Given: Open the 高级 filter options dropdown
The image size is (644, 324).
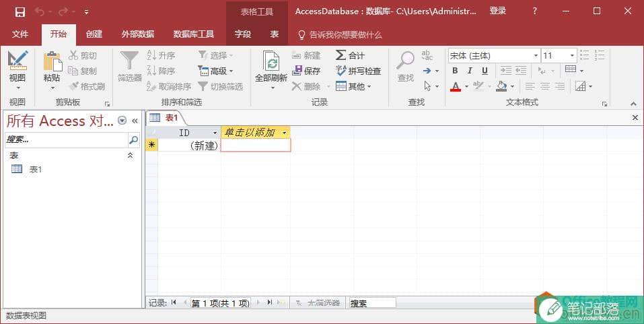Looking at the screenshot, I should click(215, 71).
